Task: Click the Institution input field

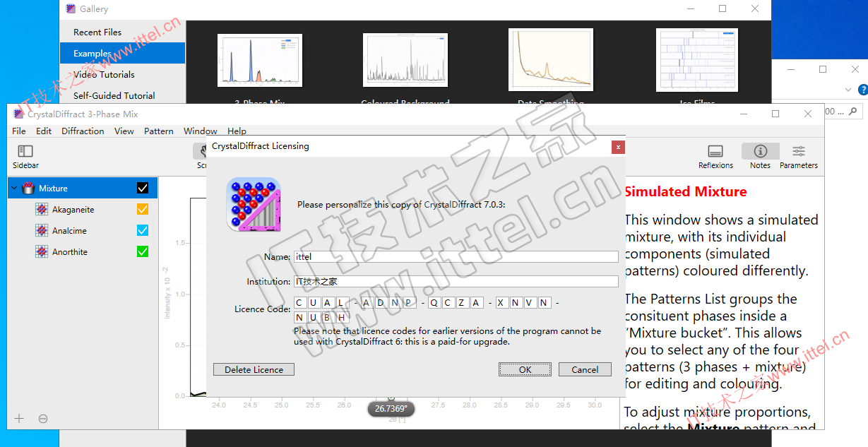Action: tap(456, 281)
